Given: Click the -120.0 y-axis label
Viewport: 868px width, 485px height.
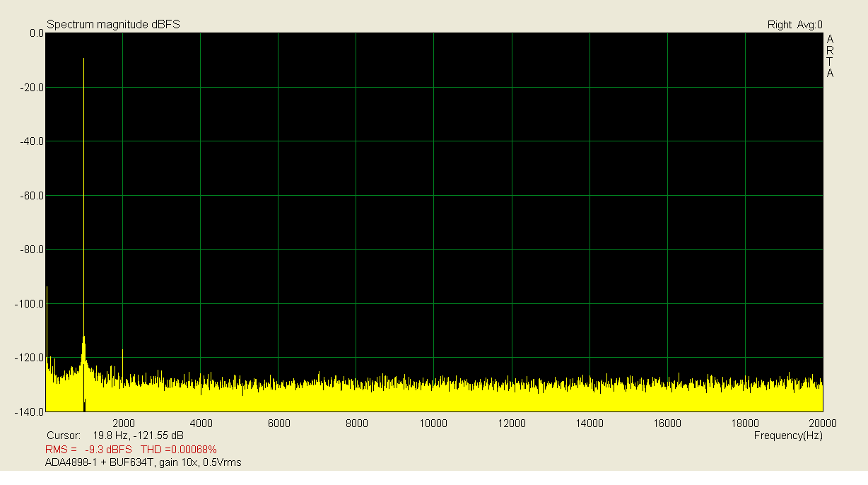Looking at the screenshot, I should tap(30, 358).
